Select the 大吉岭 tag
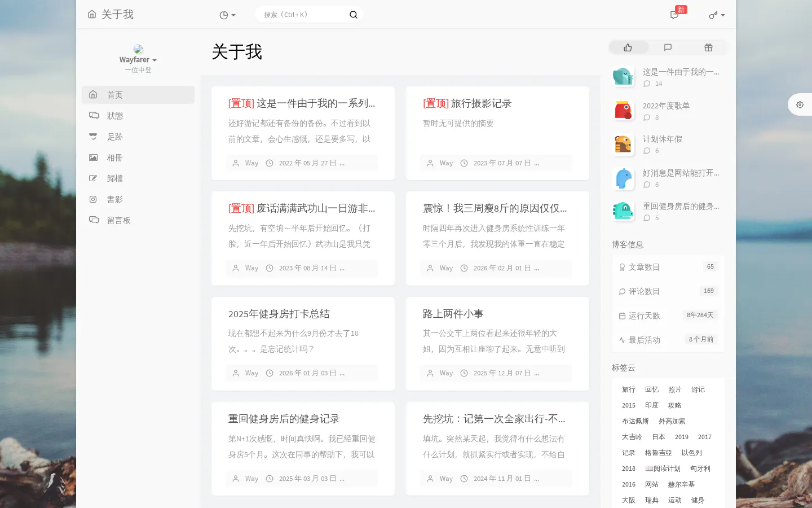Image resolution: width=812 pixels, height=508 pixels. tap(632, 437)
